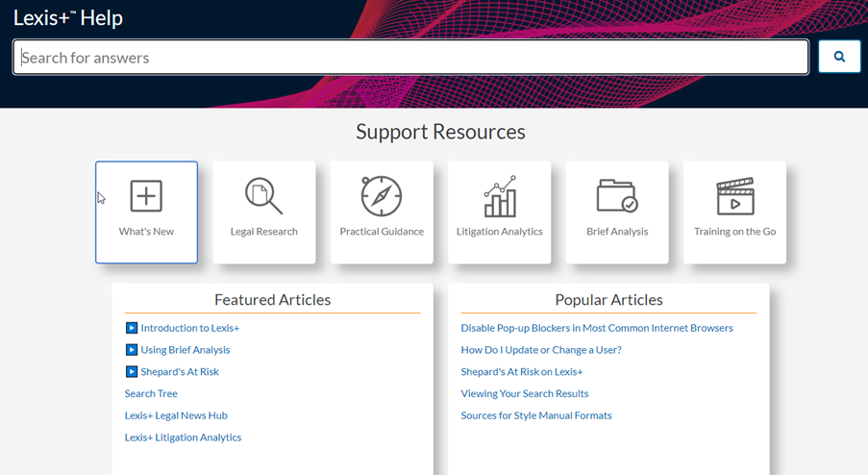Open Lexis+ Litigation Analytics article link
Viewport: 868px width, 475px height.
184,437
